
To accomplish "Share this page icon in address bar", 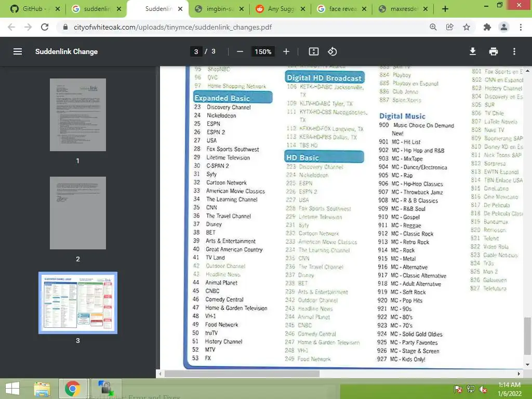I will pyautogui.click(x=449, y=27).
